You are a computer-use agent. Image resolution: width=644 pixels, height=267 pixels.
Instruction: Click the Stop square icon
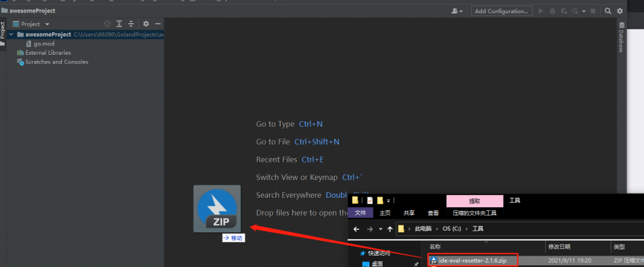pyautogui.click(x=593, y=11)
